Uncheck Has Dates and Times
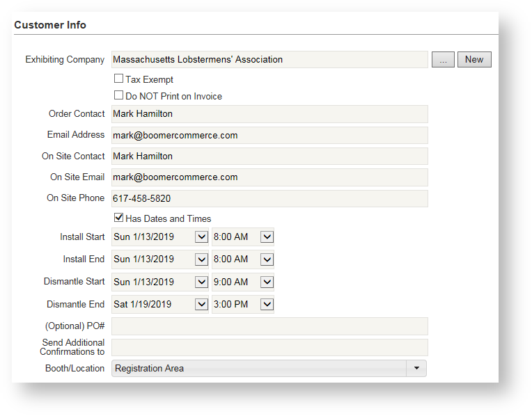The height and width of the screenshot is (416, 532). tap(119, 218)
